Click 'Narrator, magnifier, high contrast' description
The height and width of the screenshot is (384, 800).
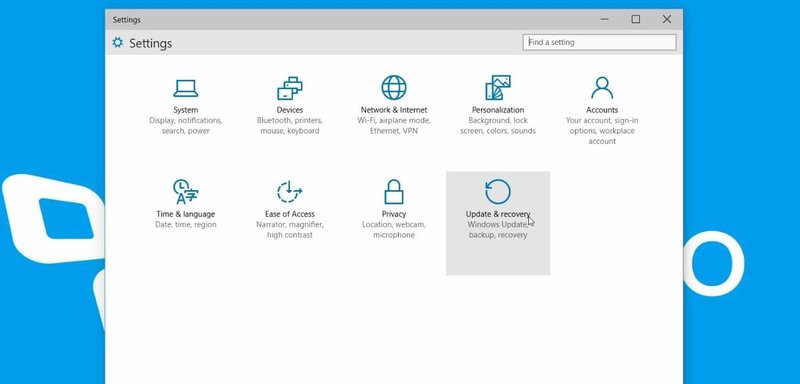[290, 230]
